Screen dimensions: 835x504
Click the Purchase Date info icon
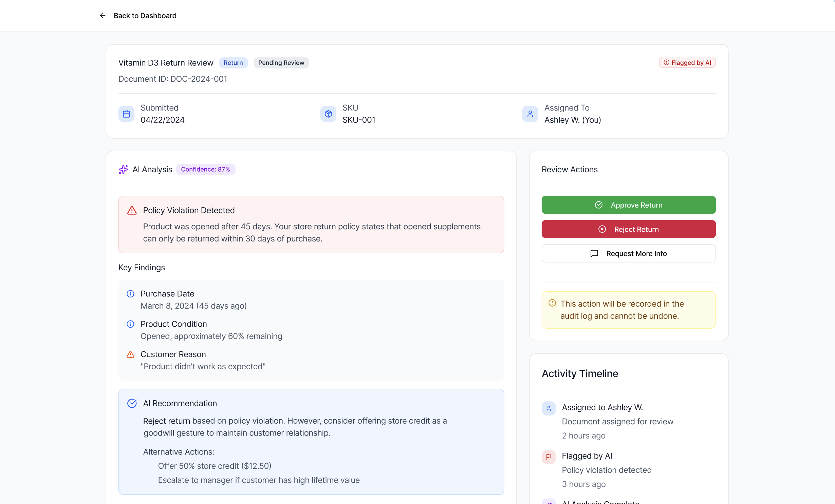tap(130, 294)
